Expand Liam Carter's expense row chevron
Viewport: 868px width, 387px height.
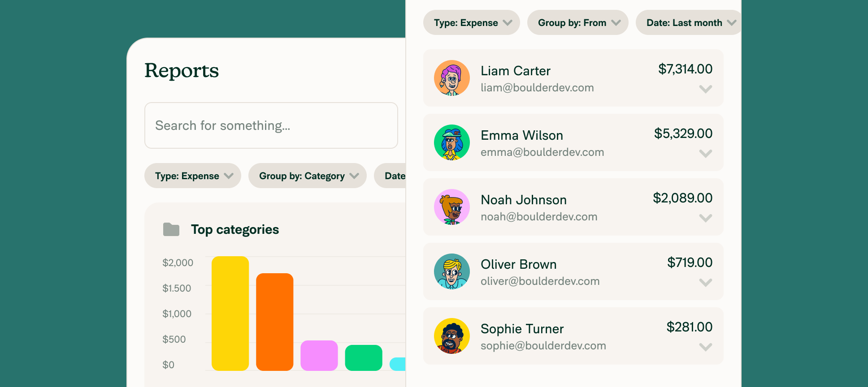pyautogui.click(x=706, y=89)
